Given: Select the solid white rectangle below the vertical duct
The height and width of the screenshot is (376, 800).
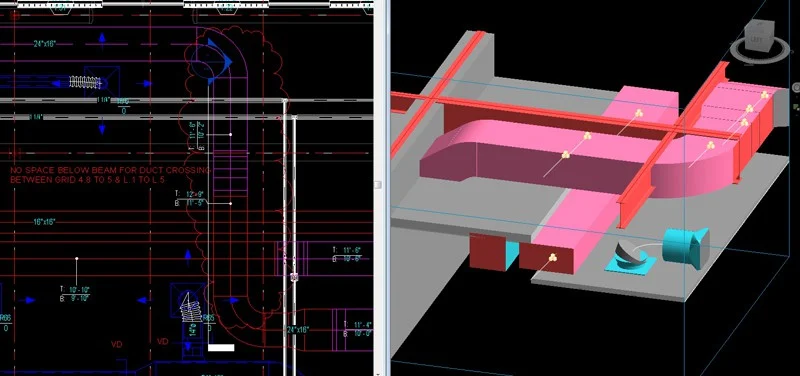Looking at the screenshot, I should point(221,347).
